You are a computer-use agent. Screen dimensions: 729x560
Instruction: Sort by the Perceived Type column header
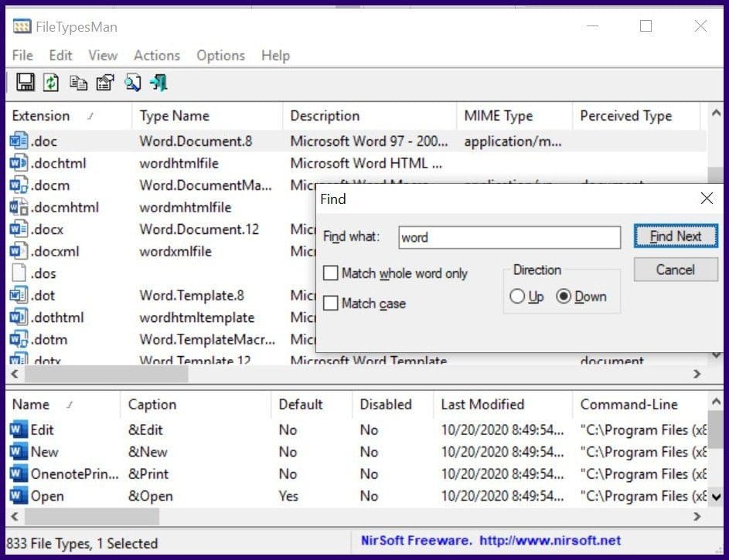point(636,116)
